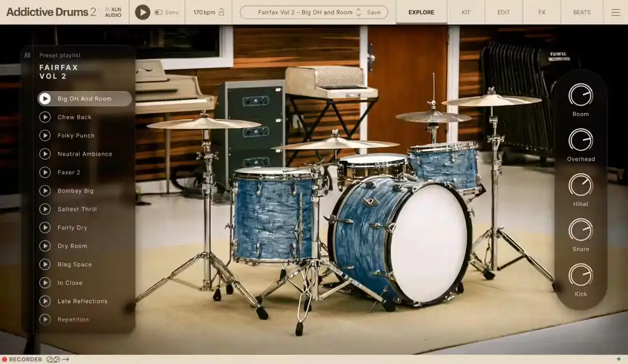This screenshot has height=364, width=628.
Task: Open the FX tab
Action: (x=542, y=13)
